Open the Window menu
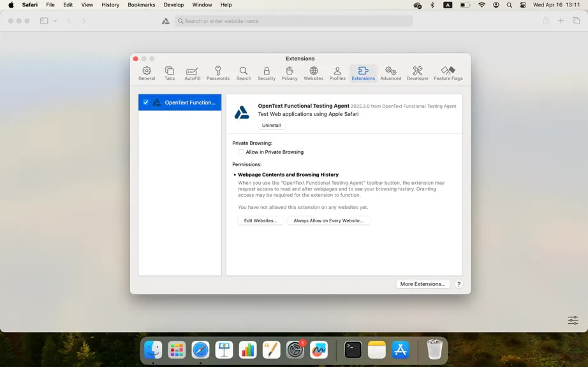This screenshot has width=588, height=367. pyautogui.click(x=202, y=5)
